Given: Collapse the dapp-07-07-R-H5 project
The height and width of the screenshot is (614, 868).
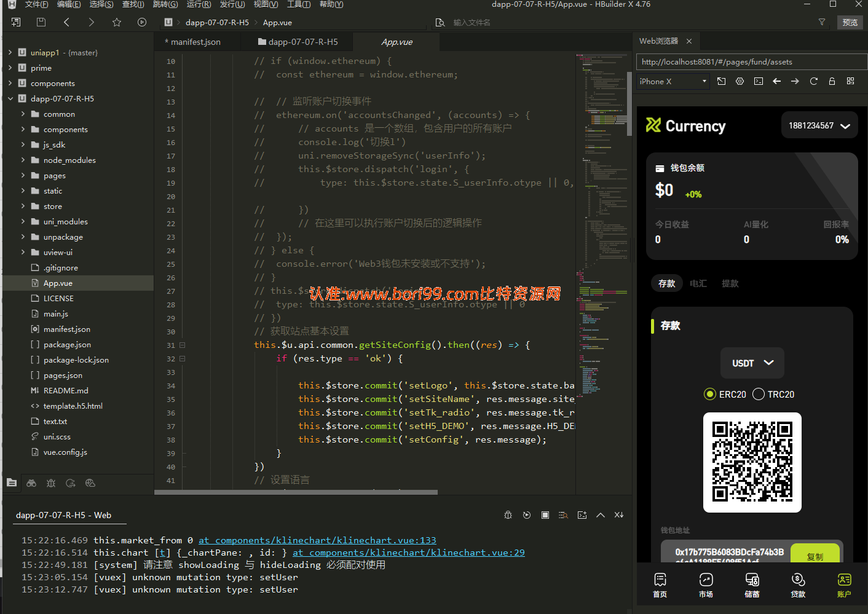Looking at the screenshot, I should (10, 98).
